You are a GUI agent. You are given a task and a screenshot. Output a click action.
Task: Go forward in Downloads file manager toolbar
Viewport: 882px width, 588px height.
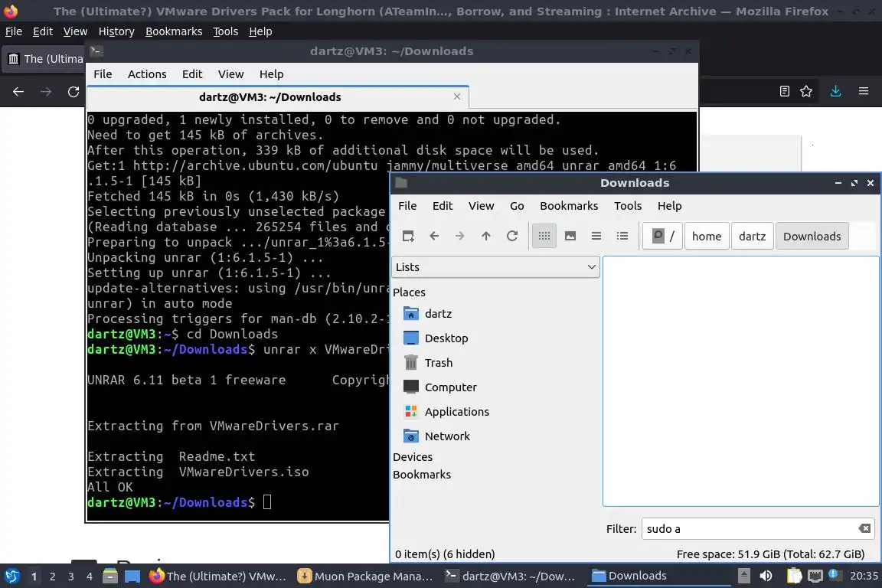460,237
